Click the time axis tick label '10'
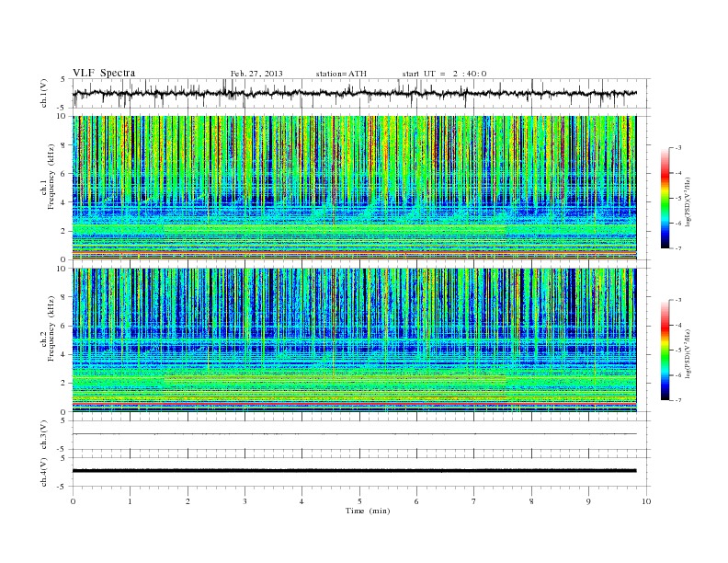 [646, 501]
